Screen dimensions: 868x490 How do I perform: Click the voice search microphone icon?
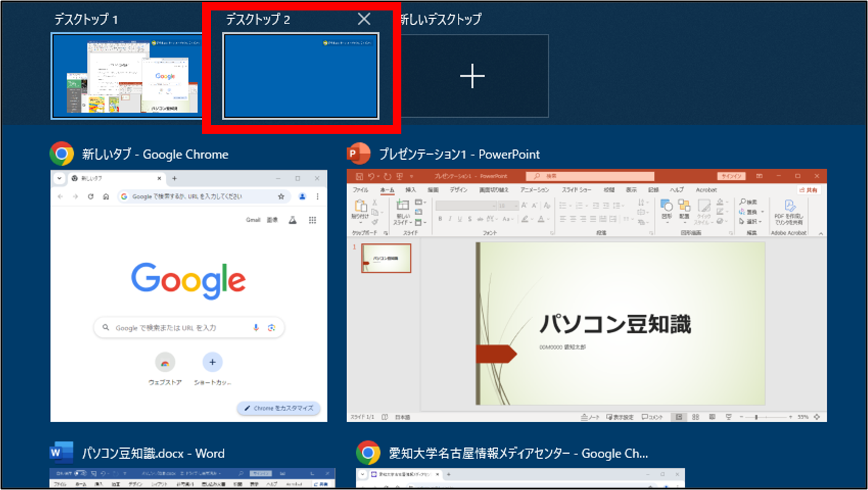pos(256,328)
